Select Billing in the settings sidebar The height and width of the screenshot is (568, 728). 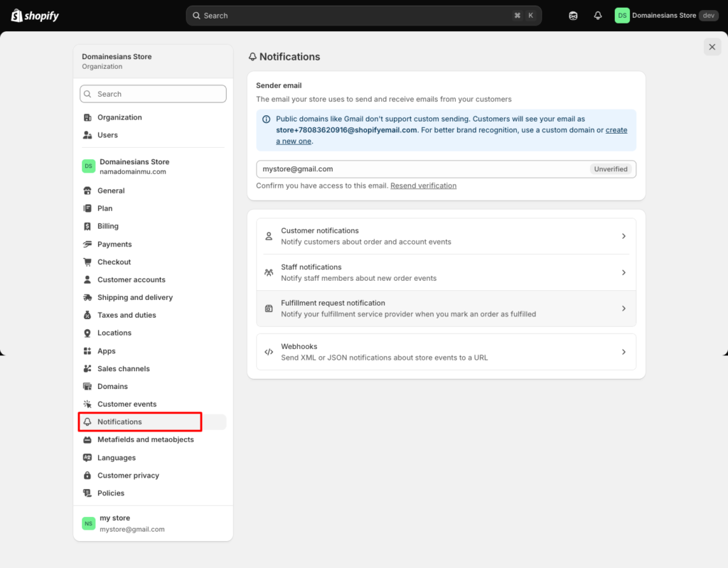click(x=154, y=226)
